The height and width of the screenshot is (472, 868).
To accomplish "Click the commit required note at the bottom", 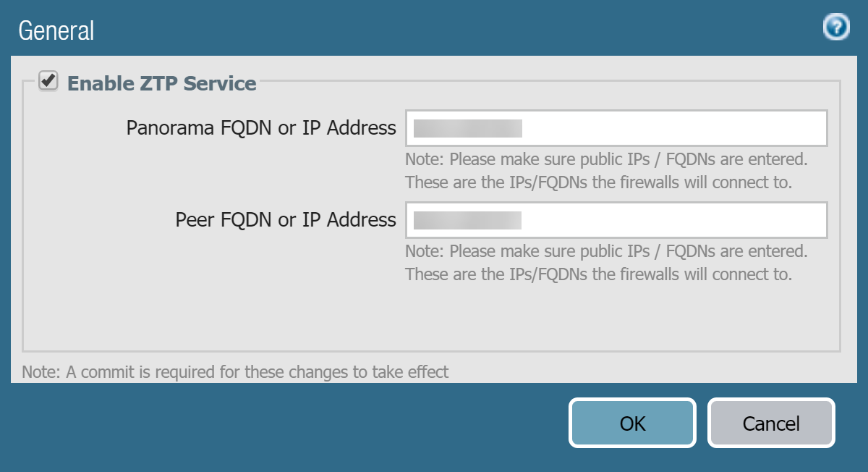I will 236,372.
